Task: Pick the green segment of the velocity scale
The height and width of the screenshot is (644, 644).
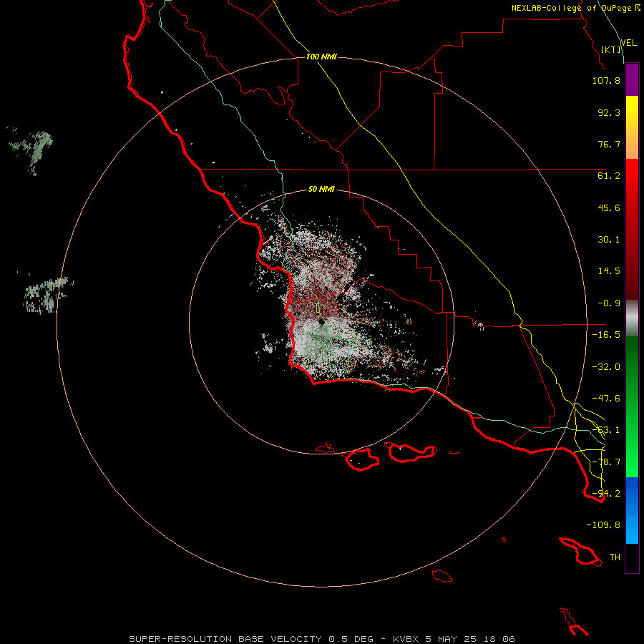Action: point(632,406)
